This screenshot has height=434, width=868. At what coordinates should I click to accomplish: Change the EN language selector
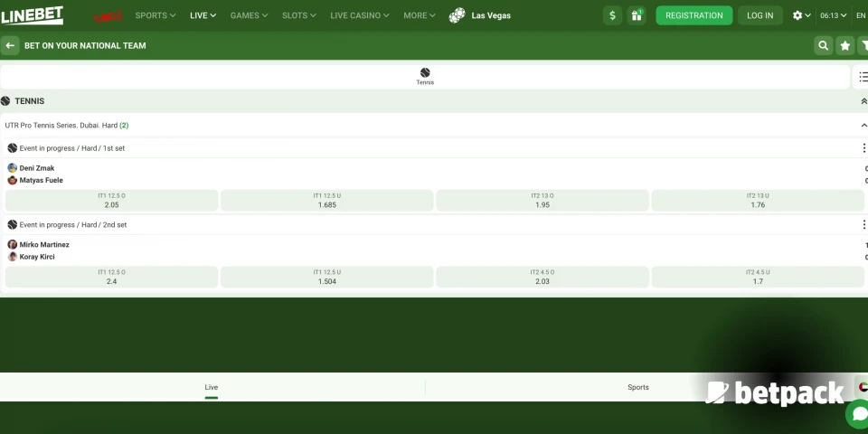pyautogui.click(x=861, y=15)
